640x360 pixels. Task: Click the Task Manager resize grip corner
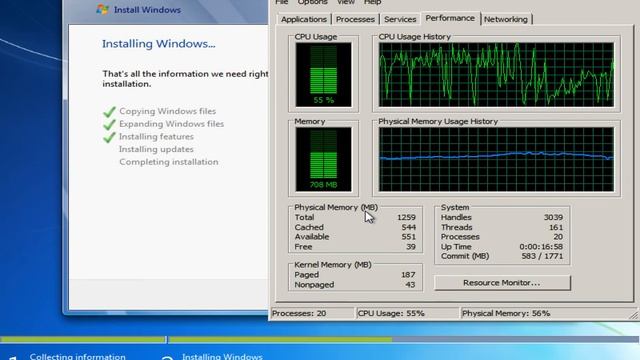point(634,315)
